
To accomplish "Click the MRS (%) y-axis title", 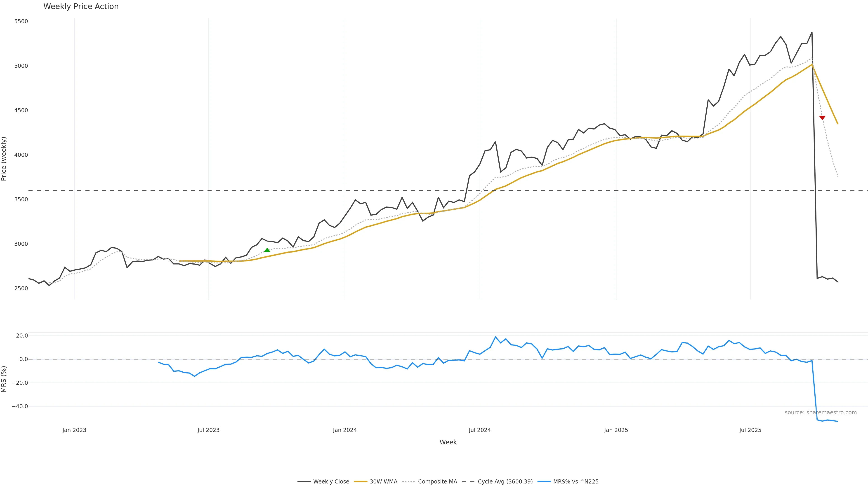I will (x=4, y=379).
